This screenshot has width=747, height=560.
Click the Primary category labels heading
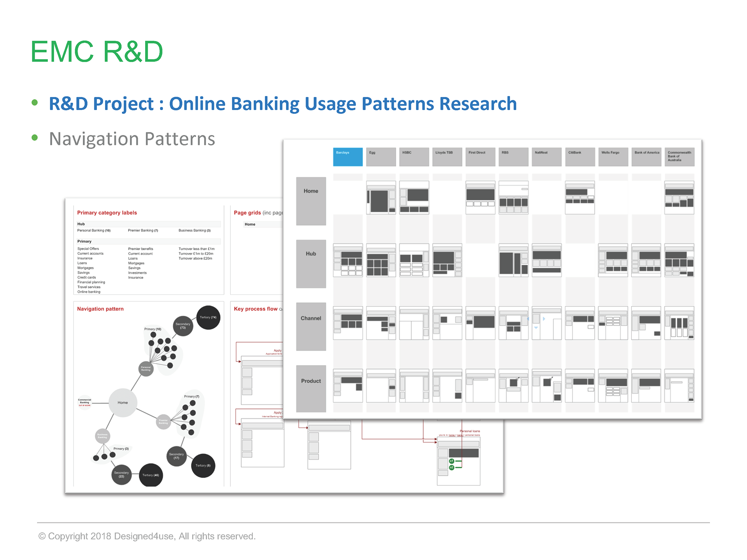107,213
